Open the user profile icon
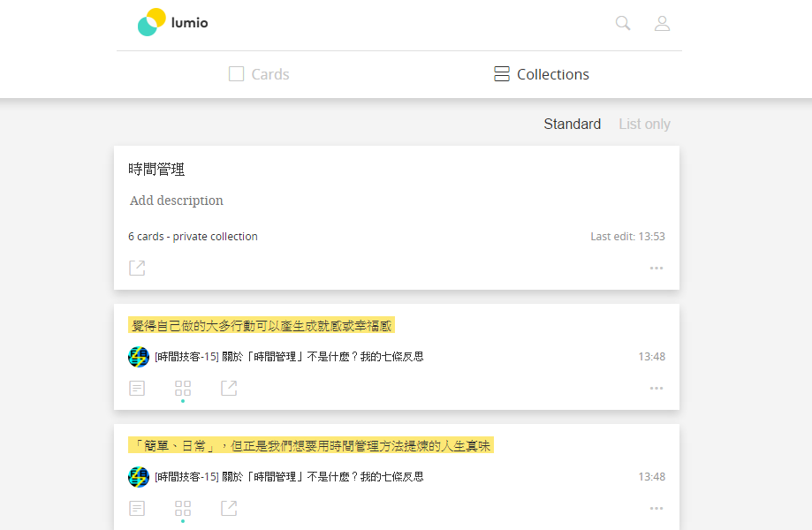Viewport: 812px width, 530px height. [662, 23]
